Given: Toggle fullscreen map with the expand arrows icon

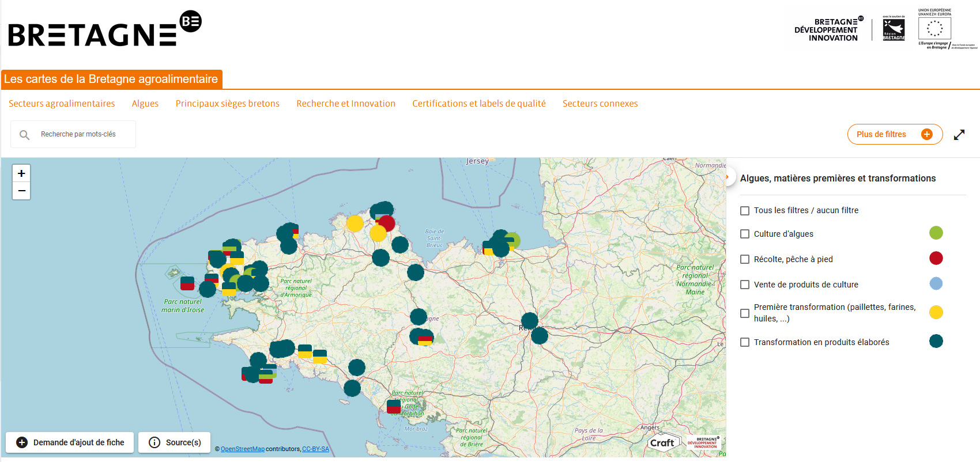Looking at the screenshot, I should click(959, 135).
